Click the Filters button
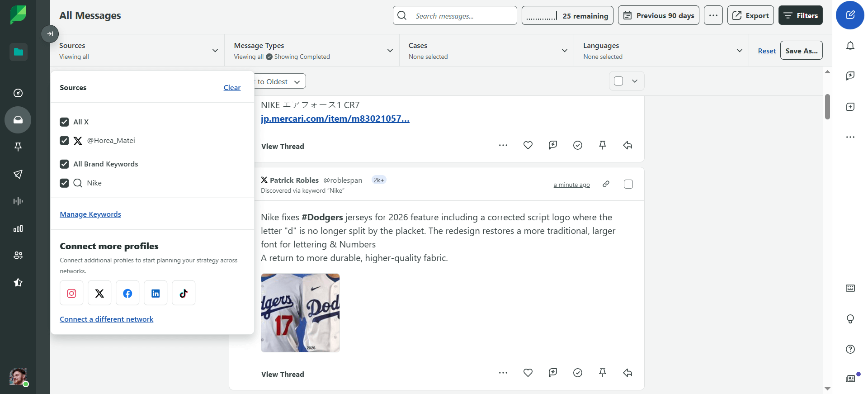The width and height of the screenshot is (868, 394). 801,15
